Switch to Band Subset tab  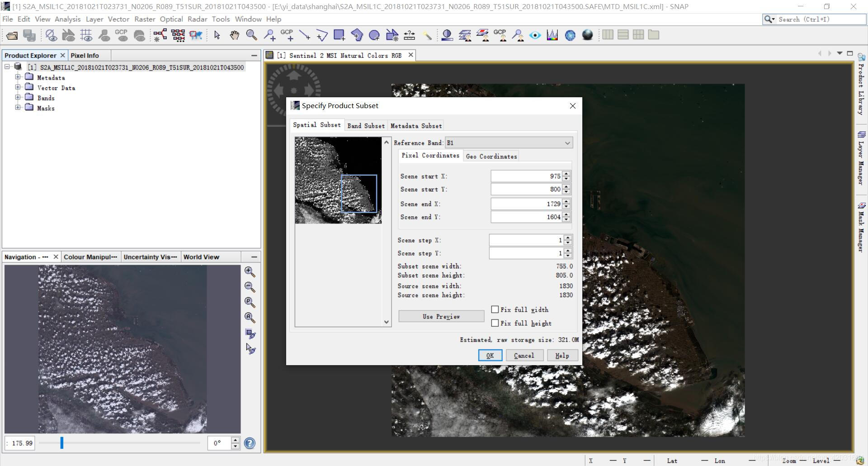point(366,126)
